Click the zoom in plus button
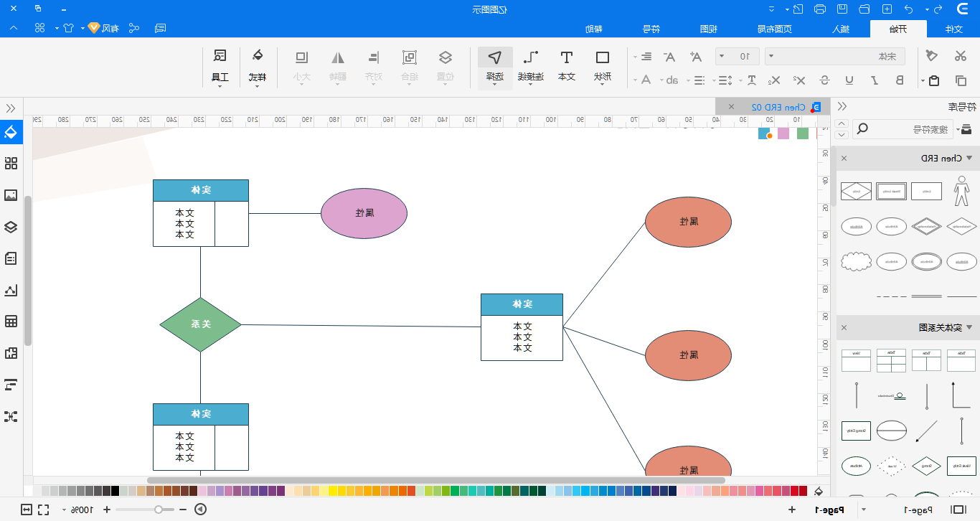This screenshot has width=980, height=521. pyautogui.click(x=107, y=510)
